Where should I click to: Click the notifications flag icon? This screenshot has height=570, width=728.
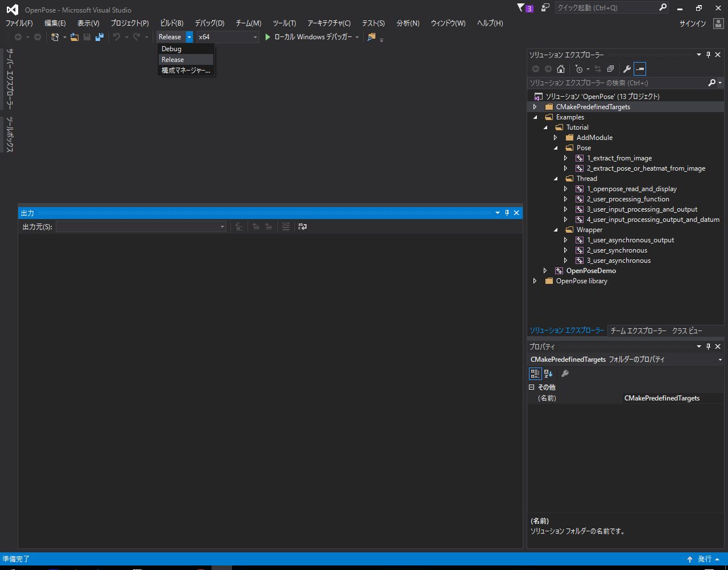point(521,8)
